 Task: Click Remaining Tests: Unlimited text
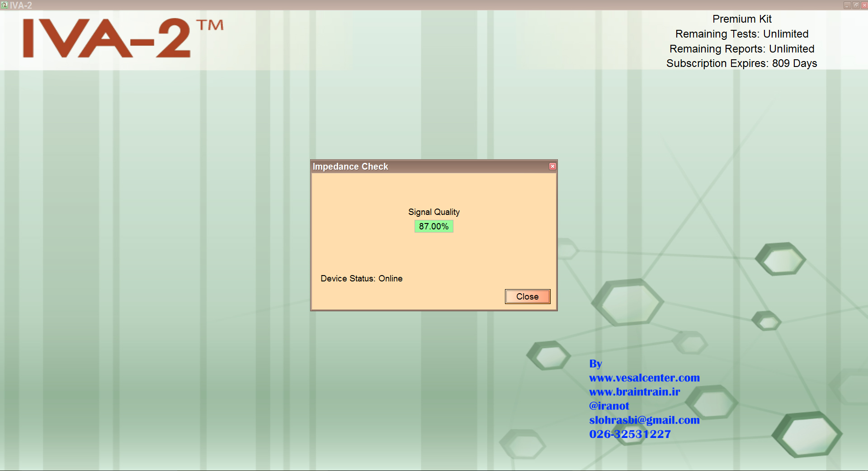coord(742,34)
